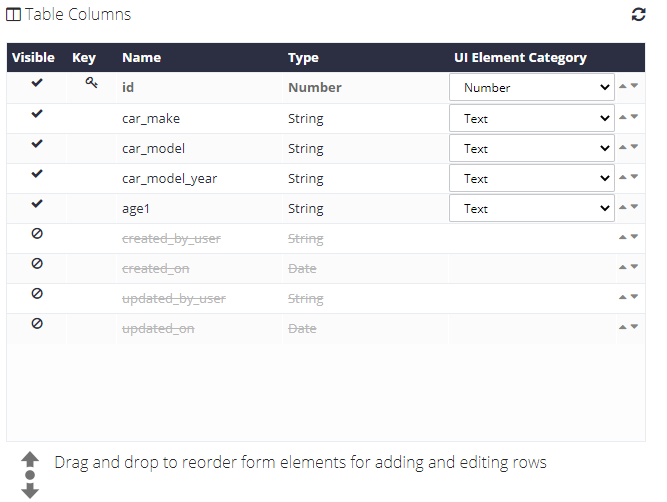
Task: Click the UI Element Category header
Action: [520, 57]
